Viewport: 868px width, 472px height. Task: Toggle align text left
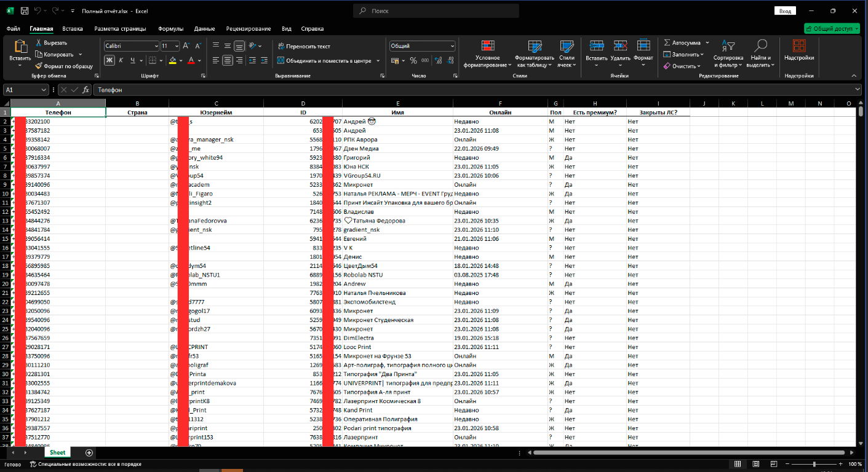pos(216,60)
